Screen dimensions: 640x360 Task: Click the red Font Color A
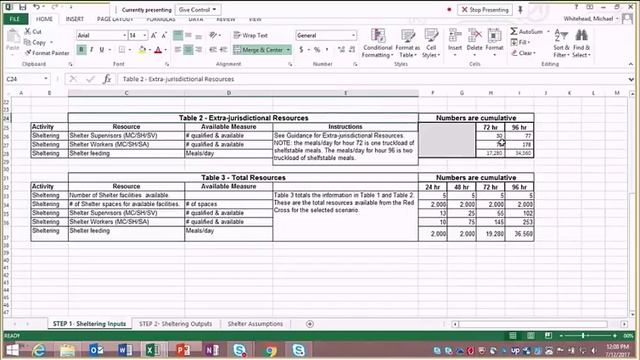tap(158, 50)
